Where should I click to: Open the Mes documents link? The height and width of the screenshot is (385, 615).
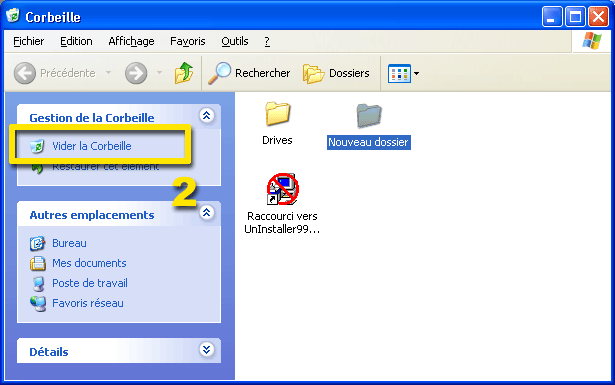pyautogui.click(x=89, y=263)
